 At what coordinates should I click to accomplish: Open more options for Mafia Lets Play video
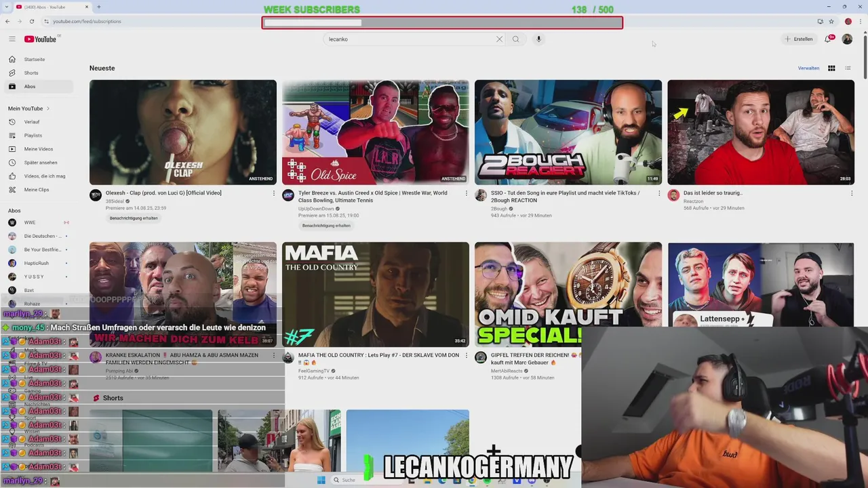coord(466,355)
